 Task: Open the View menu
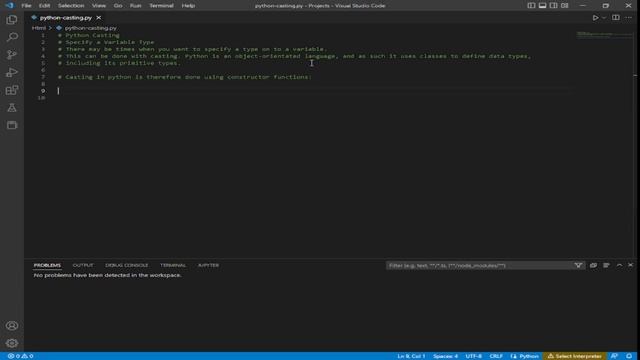(99, 6)
